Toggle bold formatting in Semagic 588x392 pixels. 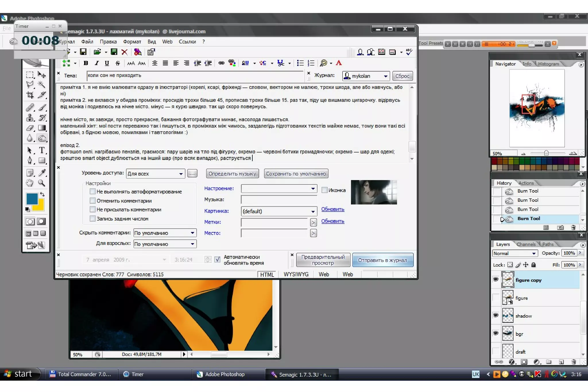[86, 63]
